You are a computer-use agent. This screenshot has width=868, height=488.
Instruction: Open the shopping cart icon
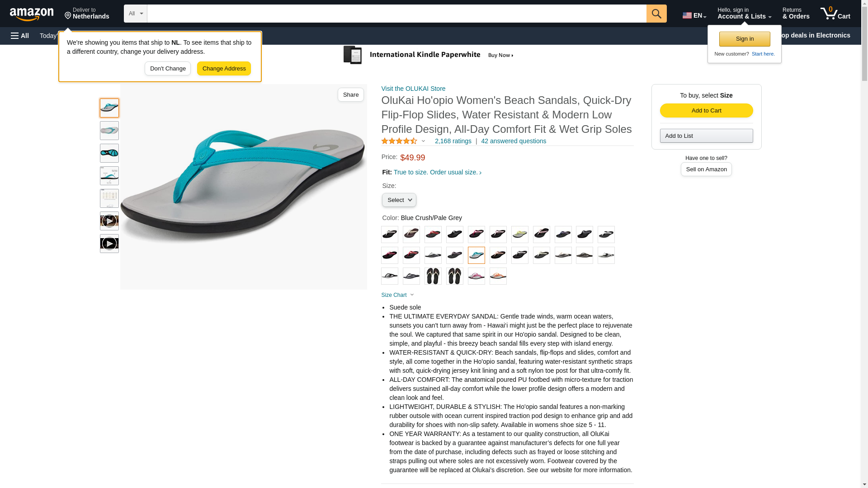[x=835, y=14]
